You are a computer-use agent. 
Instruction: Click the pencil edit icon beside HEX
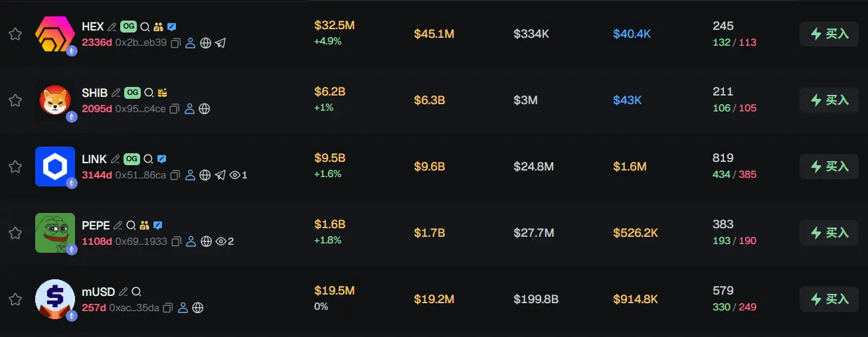[112, 27]
